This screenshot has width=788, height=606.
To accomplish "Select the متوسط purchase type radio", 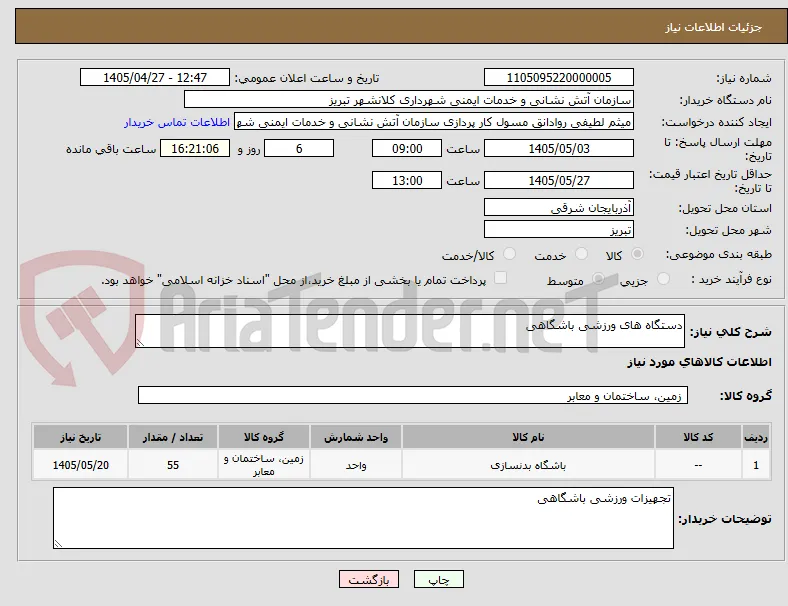I will pos(598,278).
